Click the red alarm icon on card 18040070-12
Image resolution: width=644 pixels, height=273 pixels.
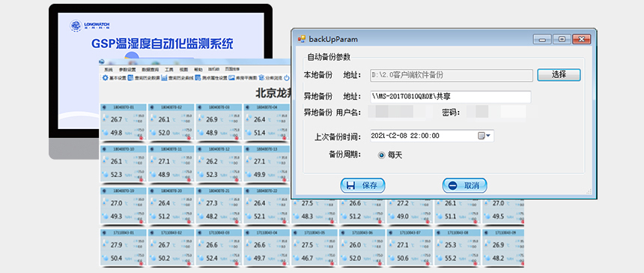[x=236, y=180]
